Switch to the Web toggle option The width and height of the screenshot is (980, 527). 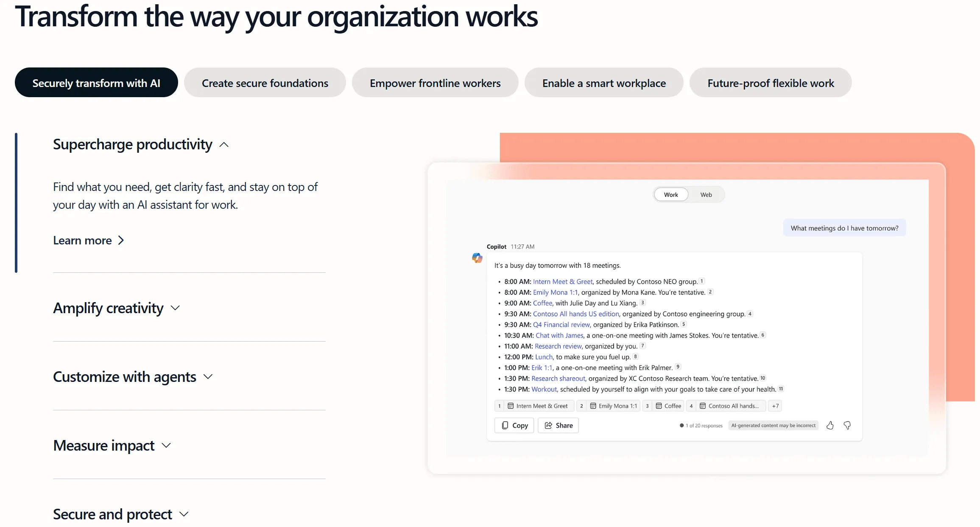click(706, 195)
